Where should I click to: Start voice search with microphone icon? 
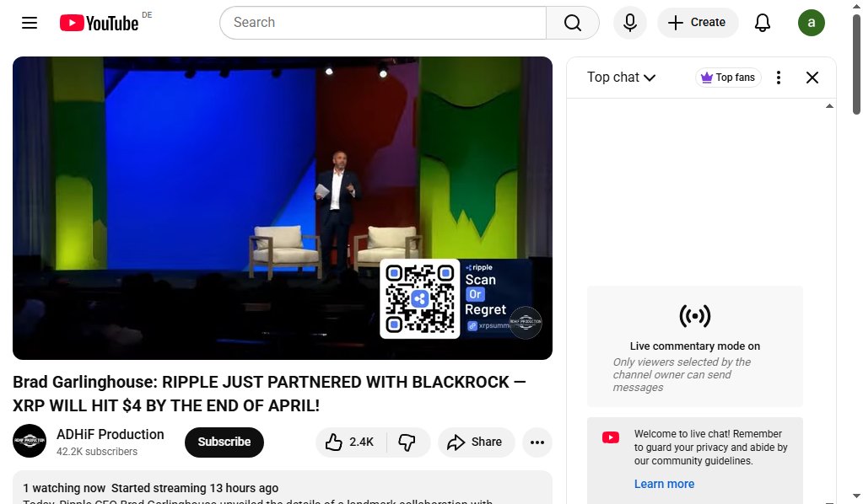(x=629, y=23)
